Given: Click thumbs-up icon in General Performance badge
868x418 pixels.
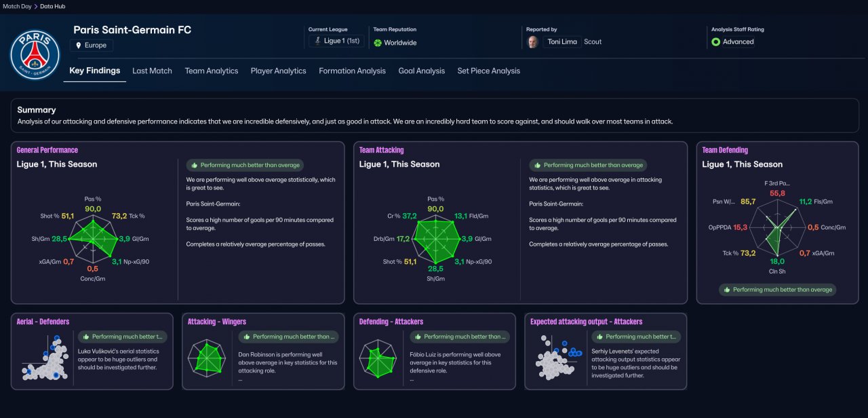Looking at the screenshot, I should (x=194, y=165).
